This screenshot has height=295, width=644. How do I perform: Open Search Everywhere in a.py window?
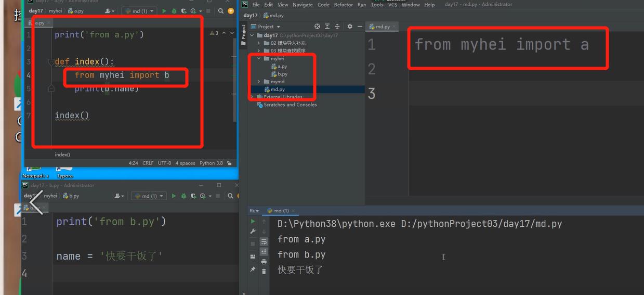[221, 11]
